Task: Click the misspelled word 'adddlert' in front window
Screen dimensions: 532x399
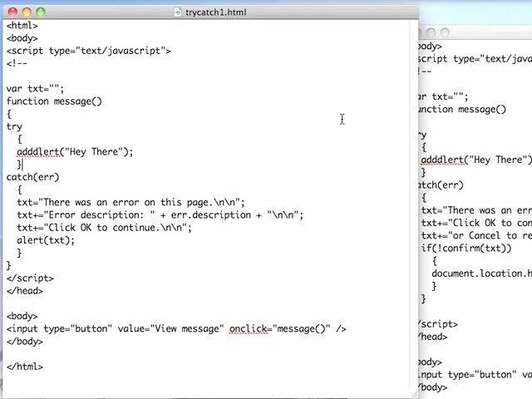Action: pos(38,151)
